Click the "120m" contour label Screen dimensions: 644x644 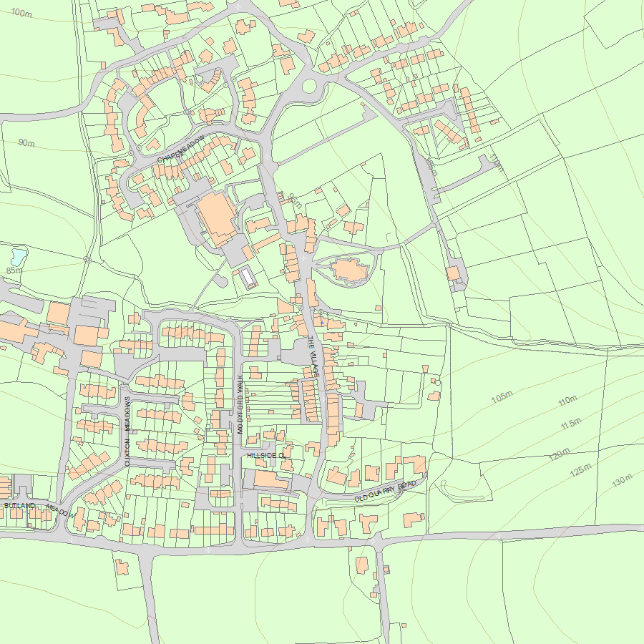[x=560, y=454]
